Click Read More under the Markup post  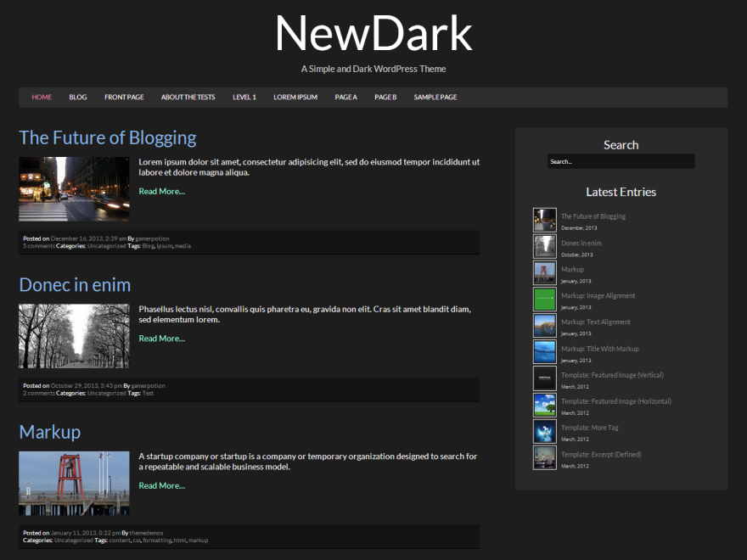click(x=161, y=485)
